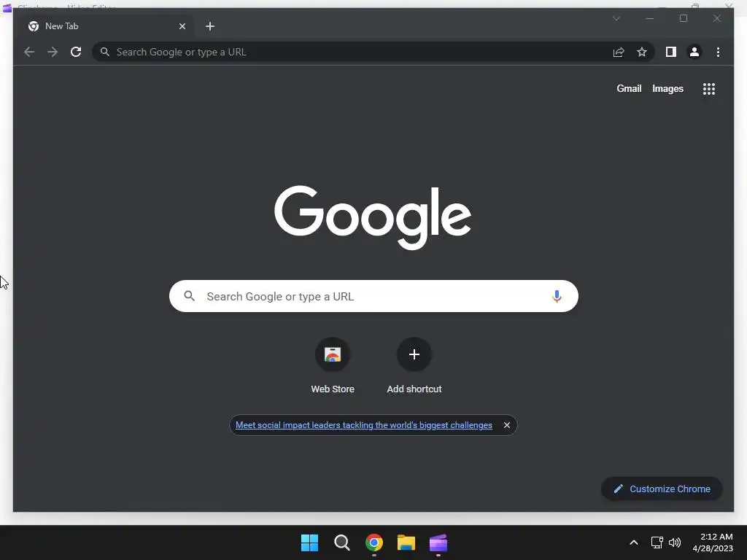Screen dimensions: 747x560
Task: Maximize the Chrome window
Action: pos(683,18)
